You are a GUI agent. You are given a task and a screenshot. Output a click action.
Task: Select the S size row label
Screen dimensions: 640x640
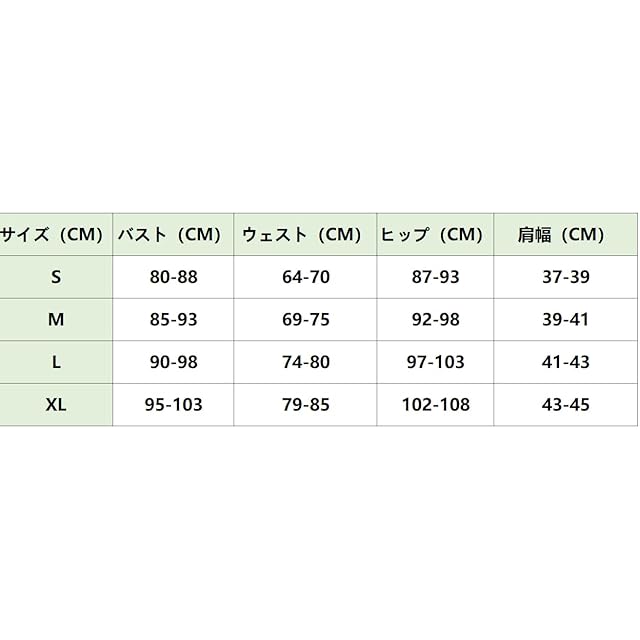[x=56, y=277]
